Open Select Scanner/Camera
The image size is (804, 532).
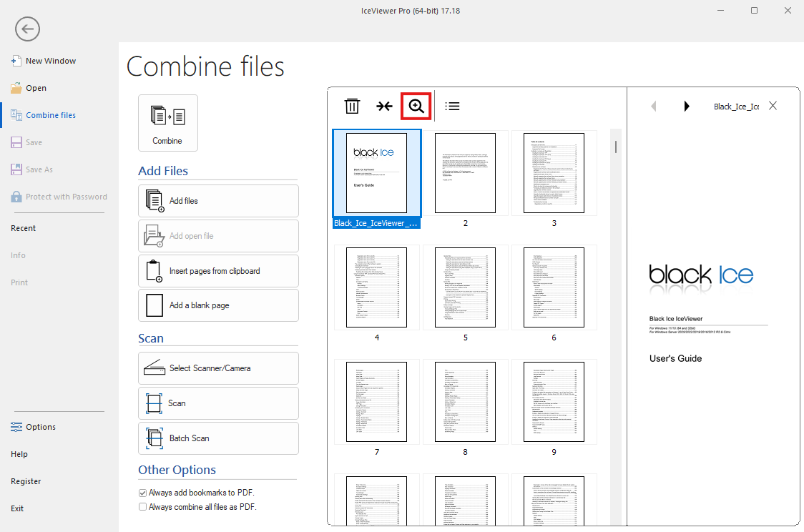[x=218, y=368]
